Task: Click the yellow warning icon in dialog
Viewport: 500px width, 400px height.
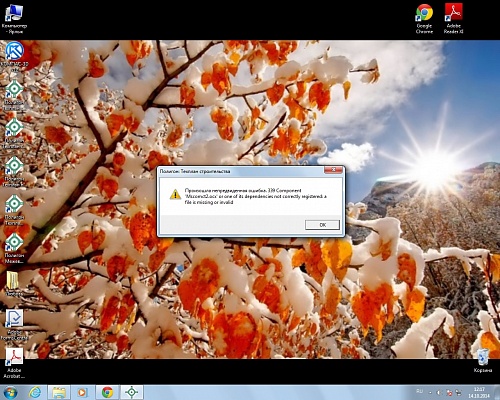Action: [175, 194]
